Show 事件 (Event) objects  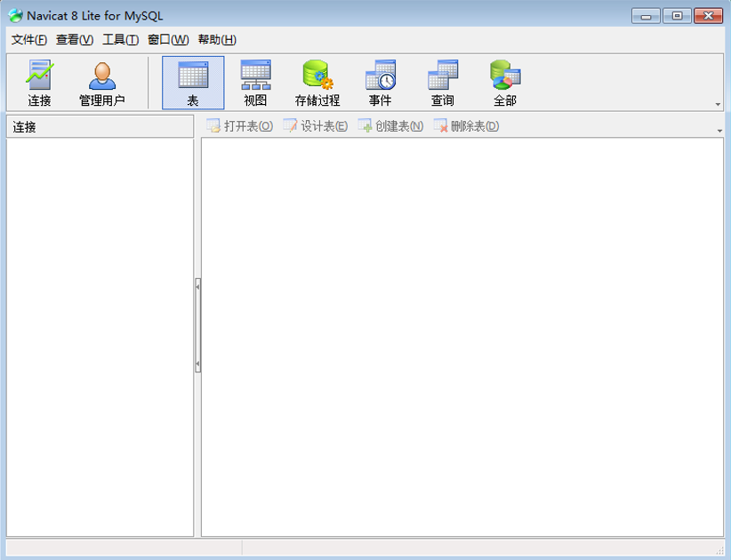pos(380,83)
